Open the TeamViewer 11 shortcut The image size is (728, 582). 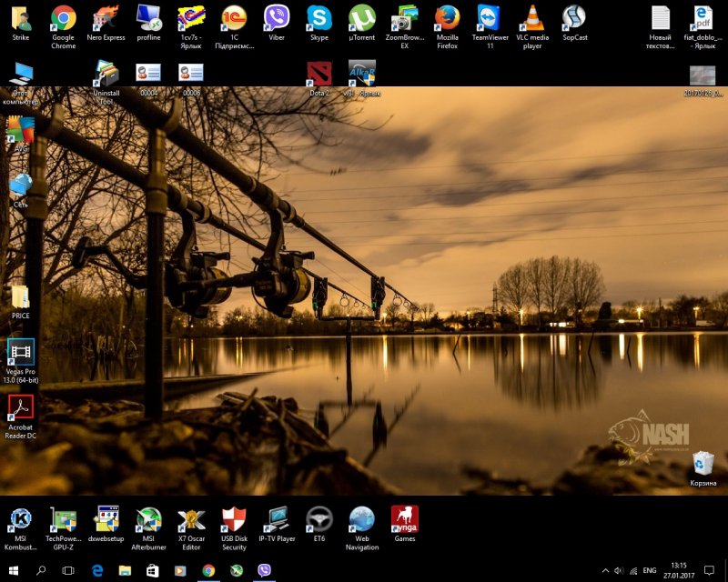(x=490, y=18)
